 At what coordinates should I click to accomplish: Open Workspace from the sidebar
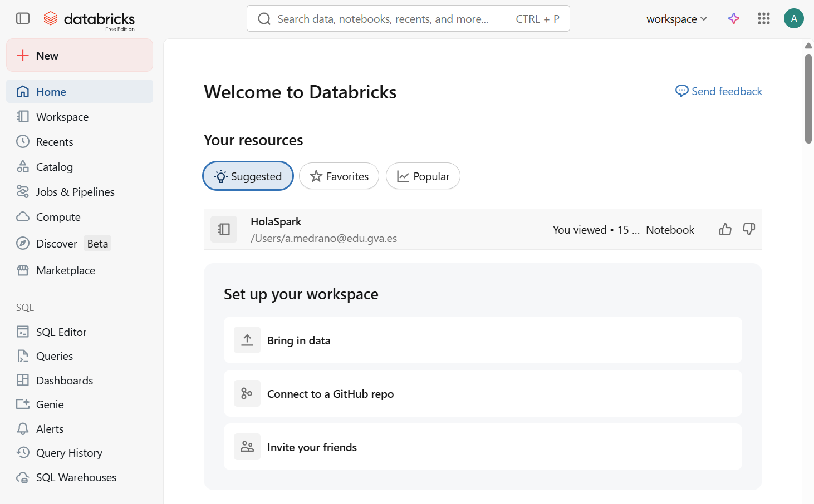[x=80, y=116]
